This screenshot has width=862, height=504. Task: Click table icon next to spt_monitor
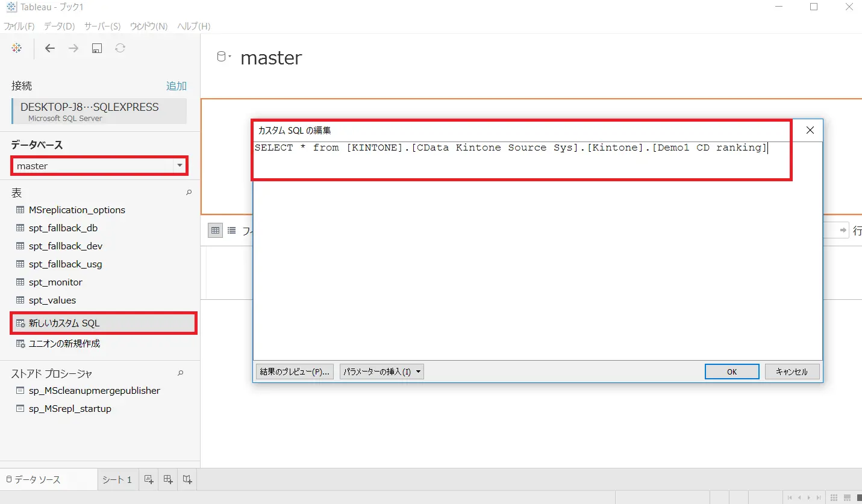pos(20,282)
